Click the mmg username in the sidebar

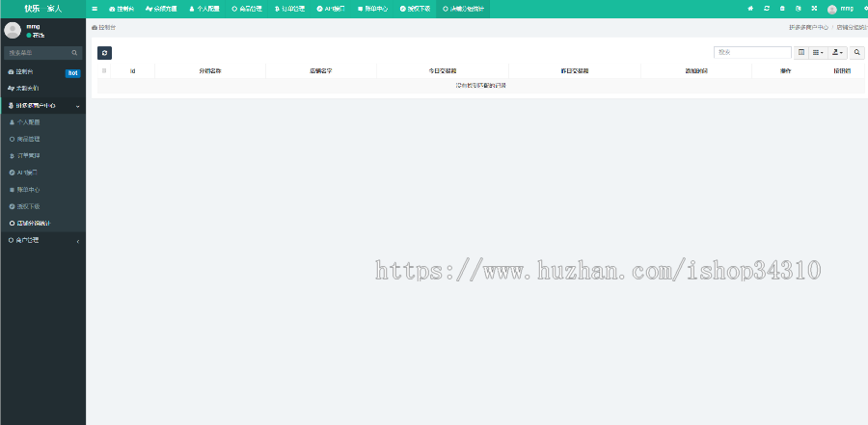click(33, 27)
